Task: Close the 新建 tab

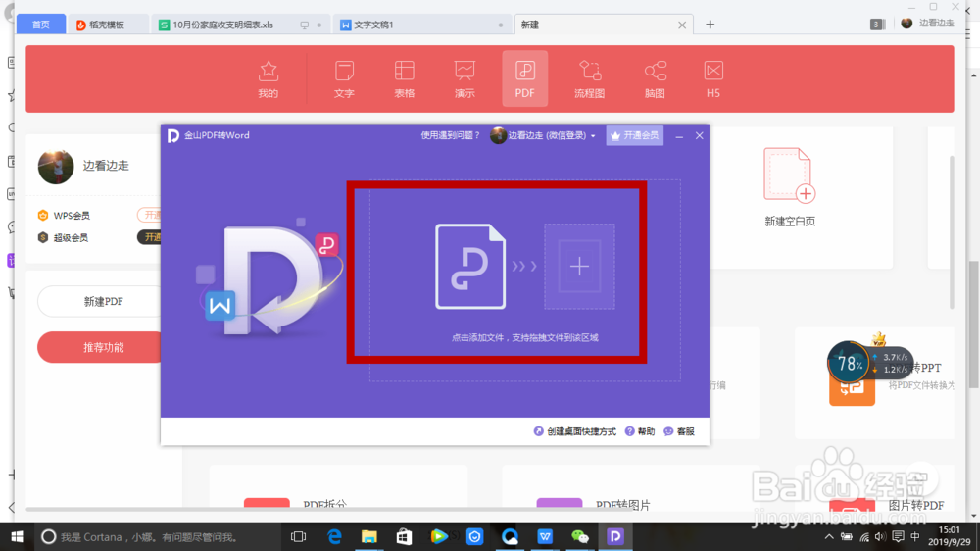Action: (x=682, y=25)
